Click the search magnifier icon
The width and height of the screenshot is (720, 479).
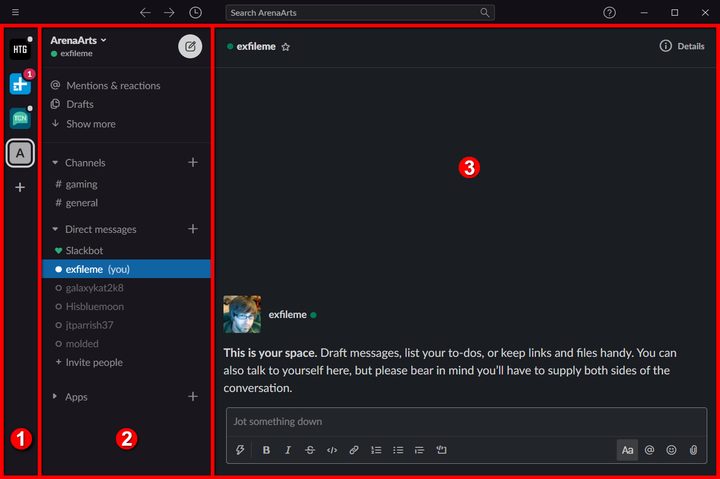[484, 12]
